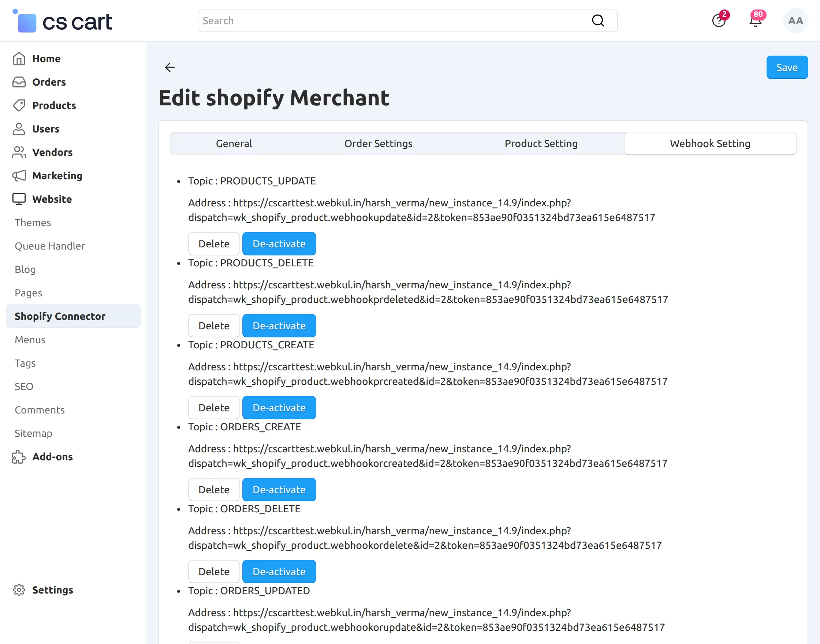
Task: Open the help center icon
Action: tap(719, 21)
